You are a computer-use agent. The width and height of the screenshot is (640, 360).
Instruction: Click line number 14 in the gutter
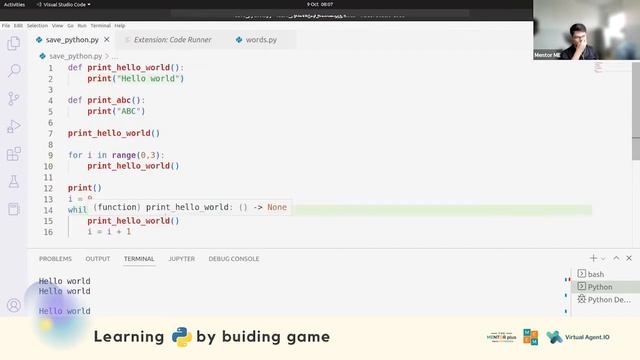[48, 210]
